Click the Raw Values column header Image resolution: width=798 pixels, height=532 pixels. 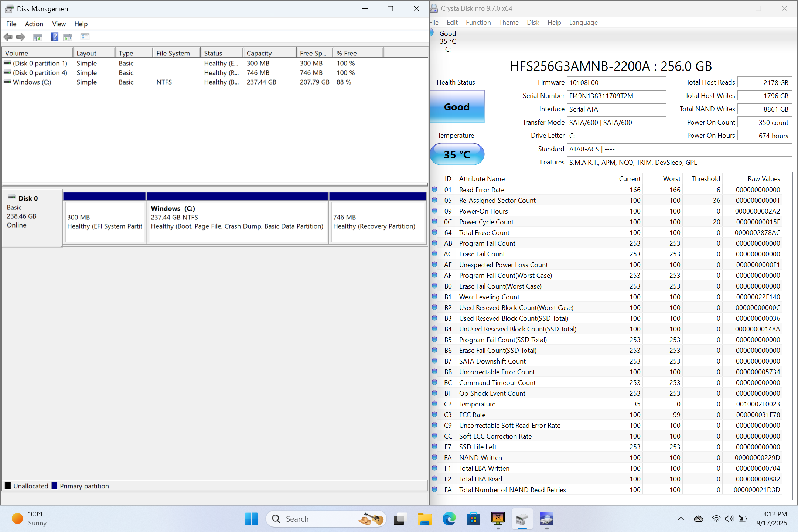pyautogui.click(x=752, y=179)
